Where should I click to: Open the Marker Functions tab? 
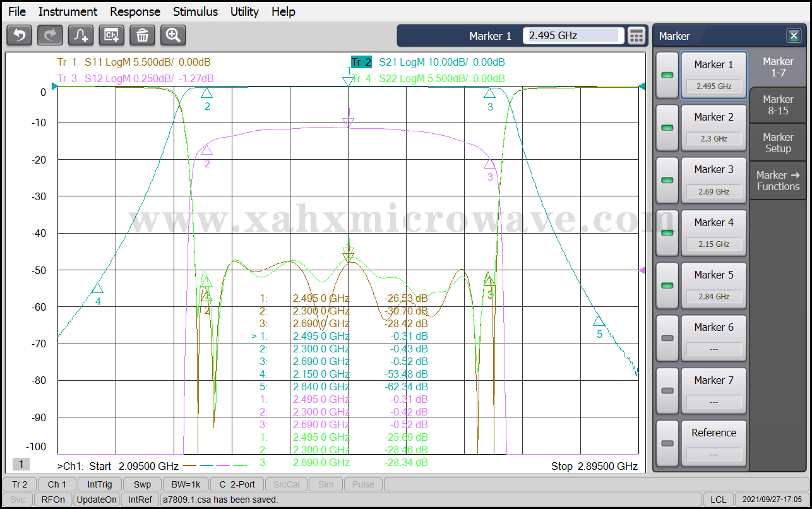778,181
